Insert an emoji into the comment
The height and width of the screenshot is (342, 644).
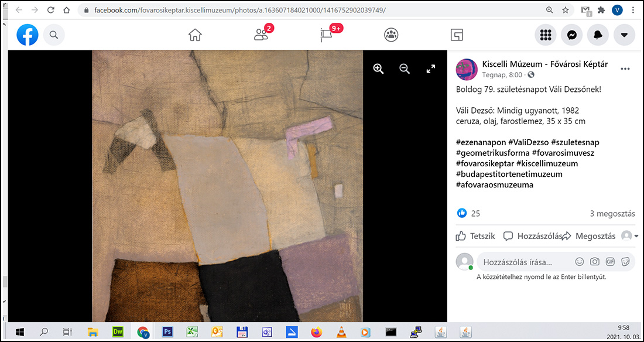pos(580,262)
